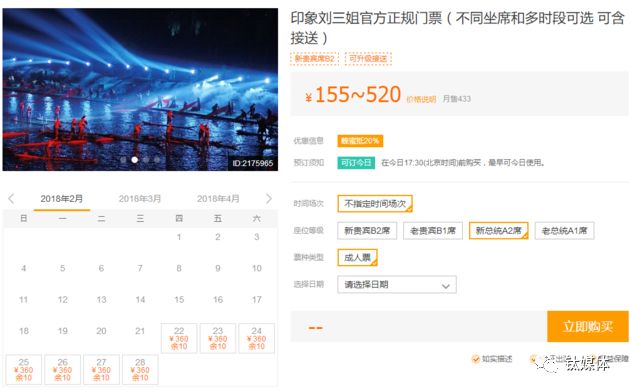Click unavailable date 1 in calendar
This screenshot has height=391, width=630.
click(179, 237)
